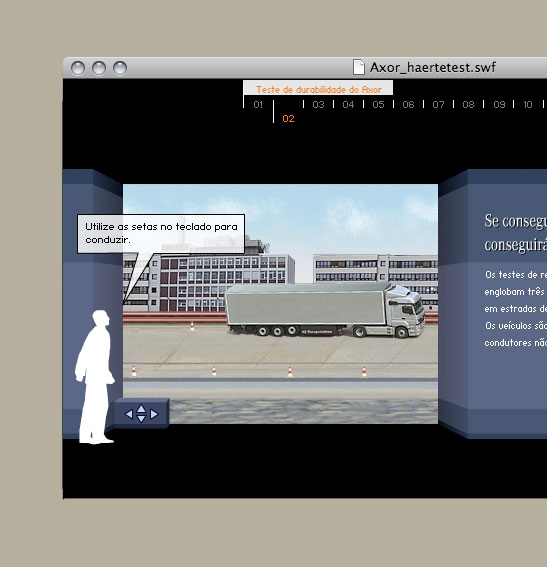This screenshot has width=547, height=567.
Task: Close the window with the first title-bar button
Action: 78,68
